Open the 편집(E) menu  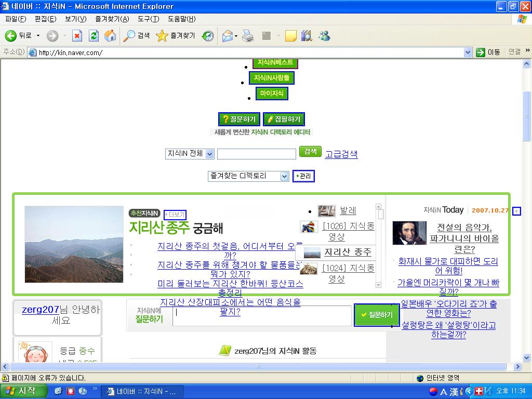coord(46,19)
